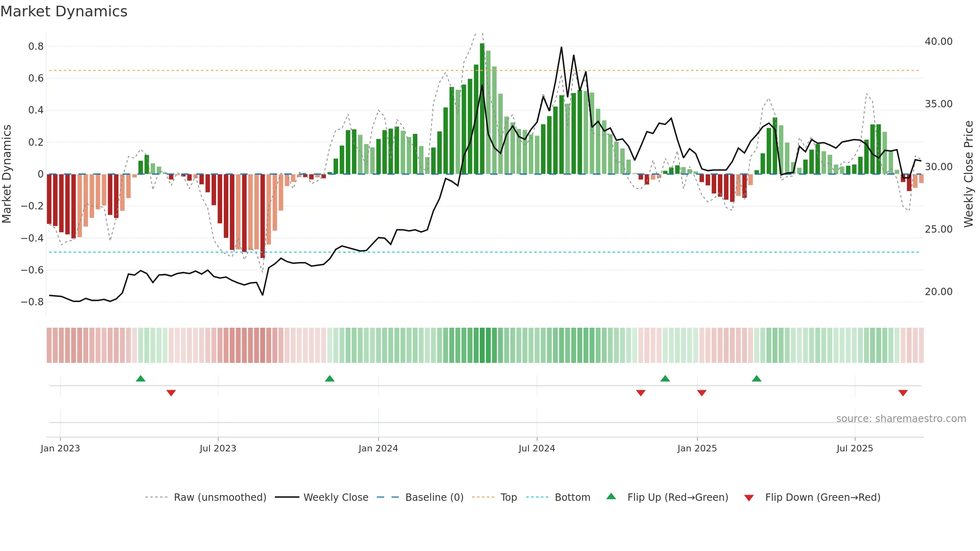Toggle the Weekly Close legend entry

pyautogui.click(x=321, y=497)
